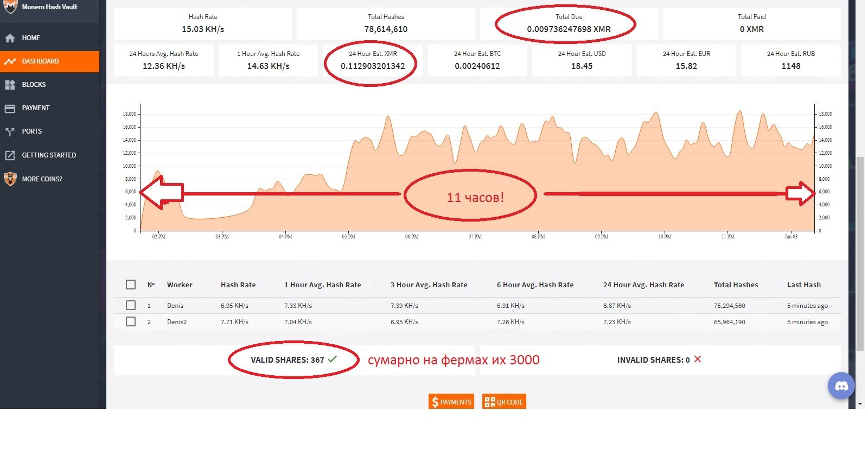This screenshot has width=868, height=467.
Task: Click the Getting Started edit icon
Action: point(10,155)
